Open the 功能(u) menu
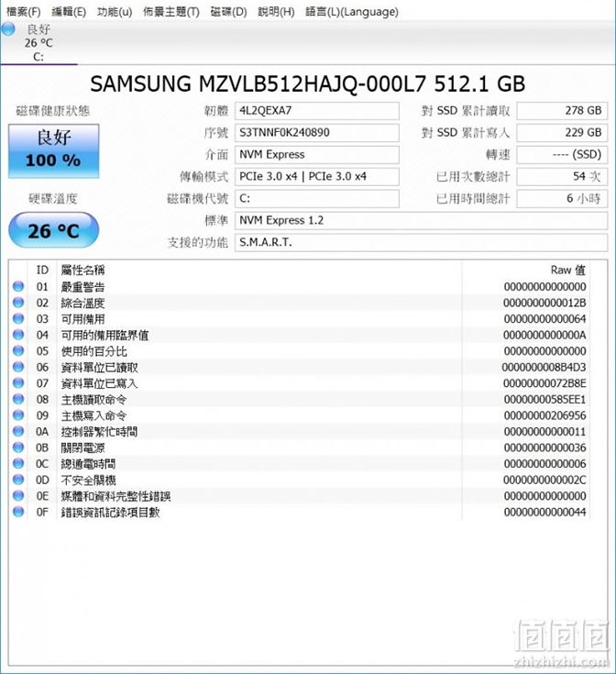616x674 pixels. [x=115, y=12]
